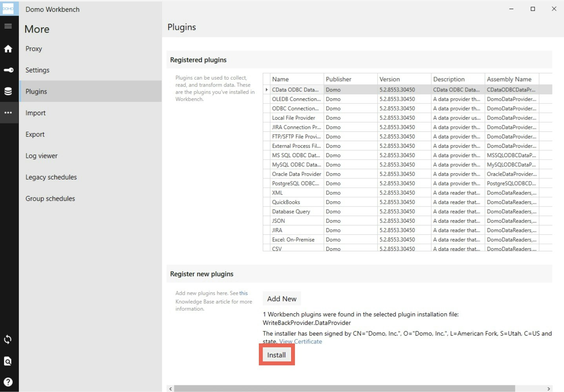The image size is (564, 392).
Task: Open the Home icon in the sidebar
Action: click(8, 49)
